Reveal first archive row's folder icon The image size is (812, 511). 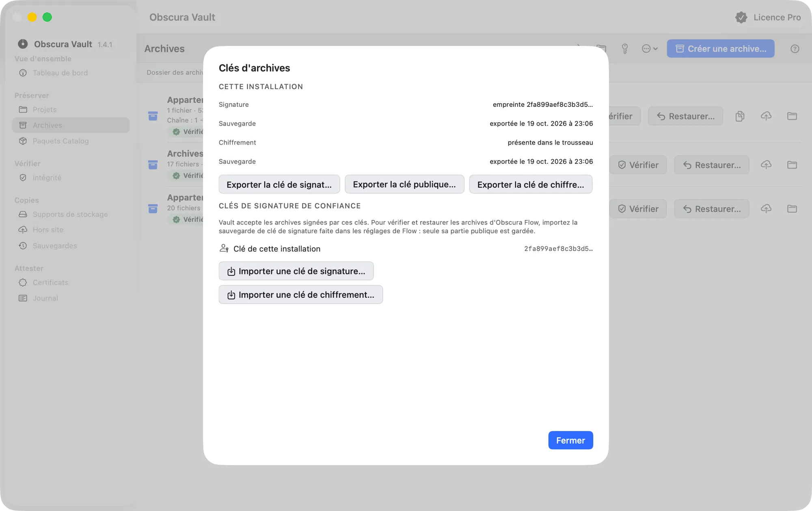point(792,116)
